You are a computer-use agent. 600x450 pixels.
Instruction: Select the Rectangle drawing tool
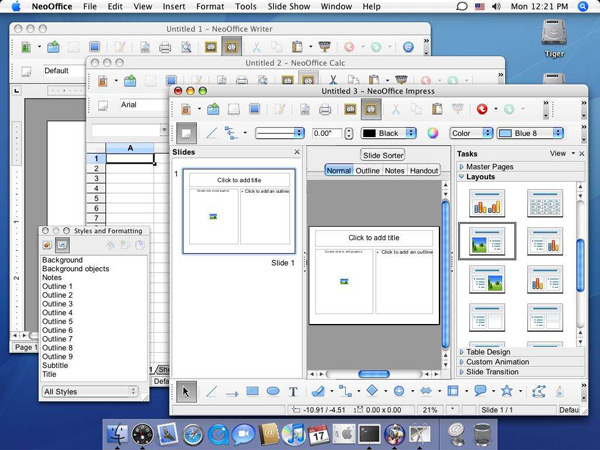point(251,392)
